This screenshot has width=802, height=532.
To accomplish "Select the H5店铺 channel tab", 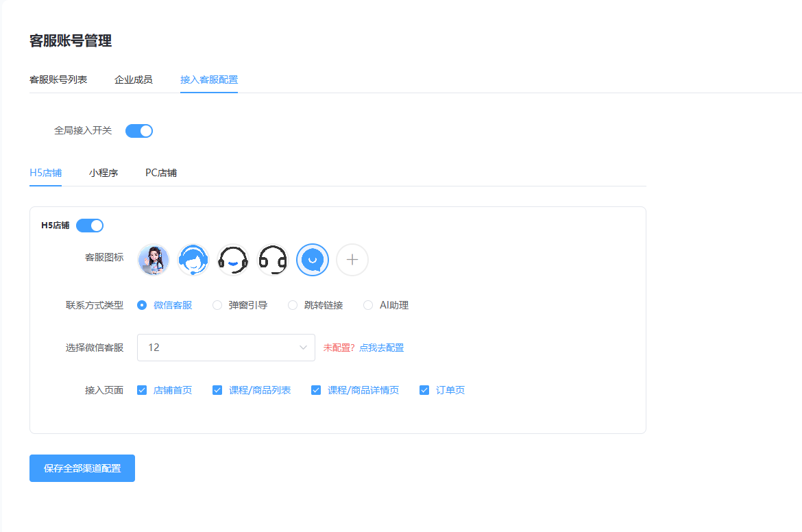I will click(45, 173).
